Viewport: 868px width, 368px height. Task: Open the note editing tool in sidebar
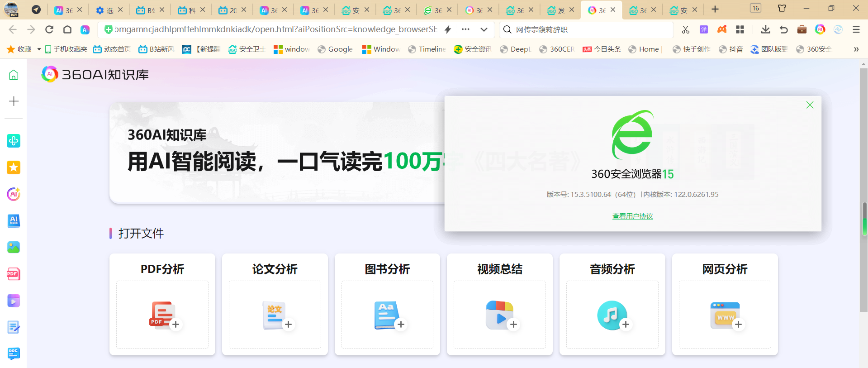(14, 327)
